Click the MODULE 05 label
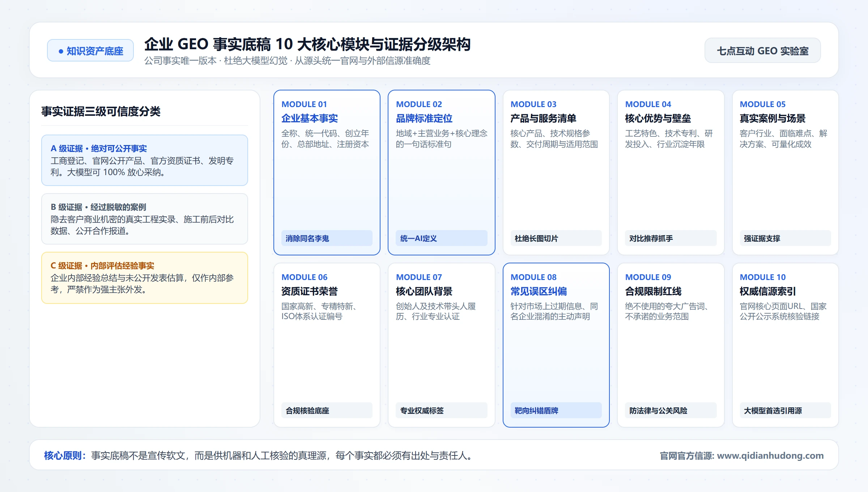 [x=763, y=104]
